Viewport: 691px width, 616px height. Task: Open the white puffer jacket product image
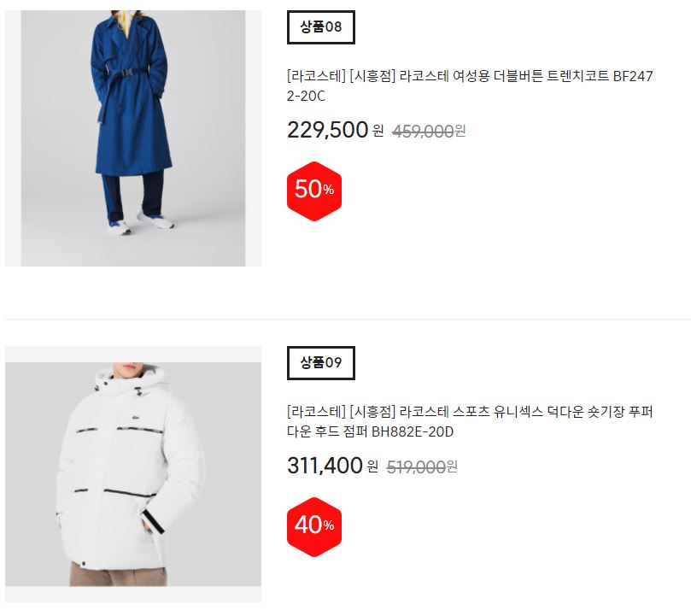pos(133,474)
